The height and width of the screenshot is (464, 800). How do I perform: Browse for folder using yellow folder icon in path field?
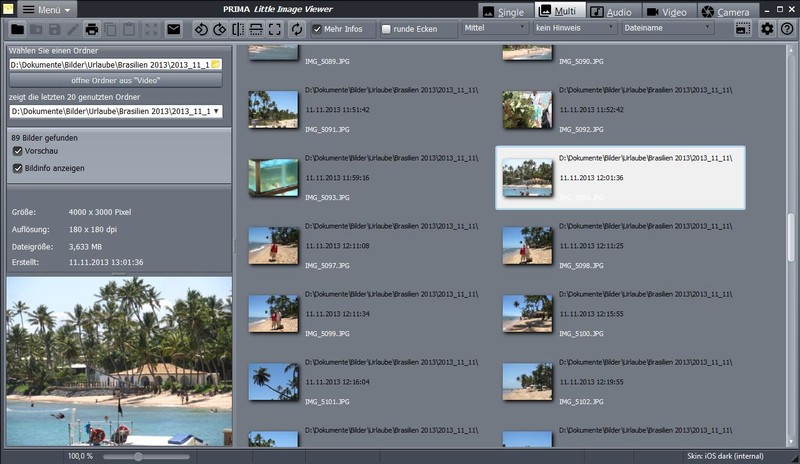click(216, 64)
